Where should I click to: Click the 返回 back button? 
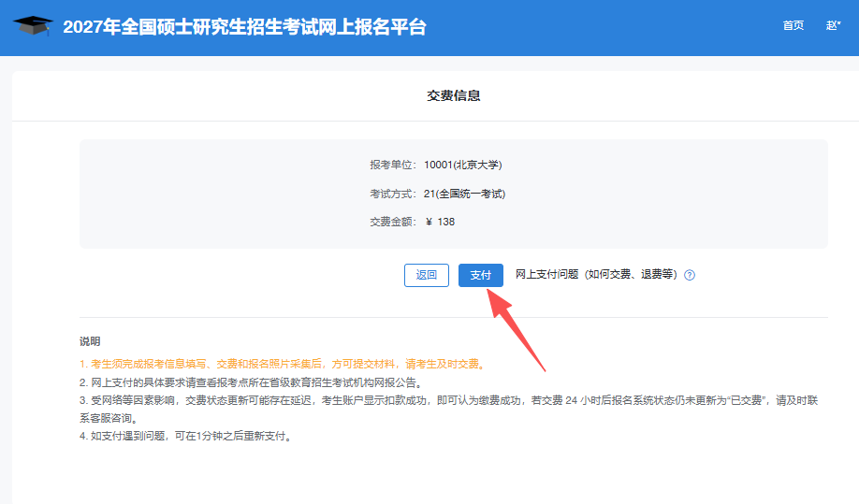coord(426,275)
